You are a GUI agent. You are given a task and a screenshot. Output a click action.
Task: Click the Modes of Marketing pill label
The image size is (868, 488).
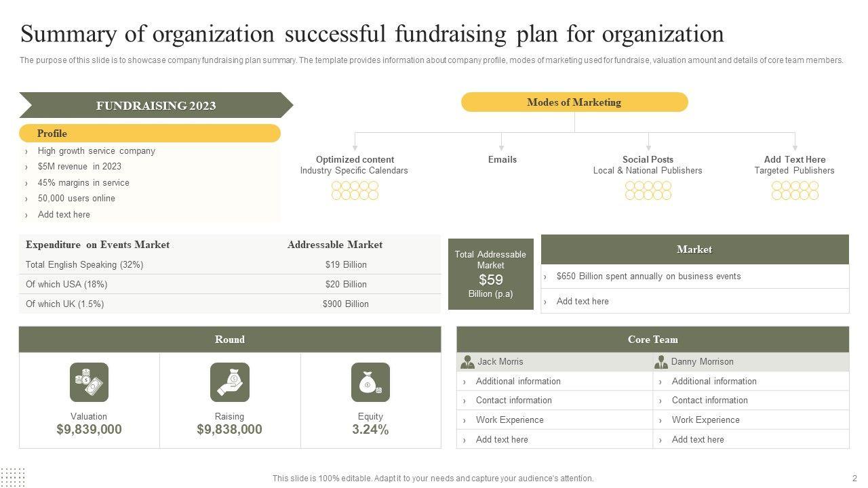[574, 102]
